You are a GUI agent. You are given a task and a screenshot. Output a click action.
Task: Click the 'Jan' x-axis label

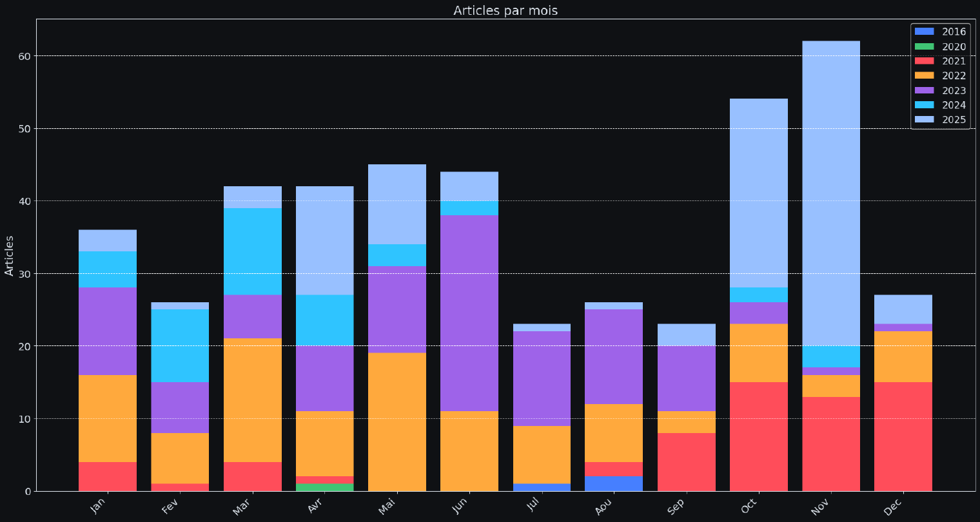pyautogui.click(x=98, y=506)
